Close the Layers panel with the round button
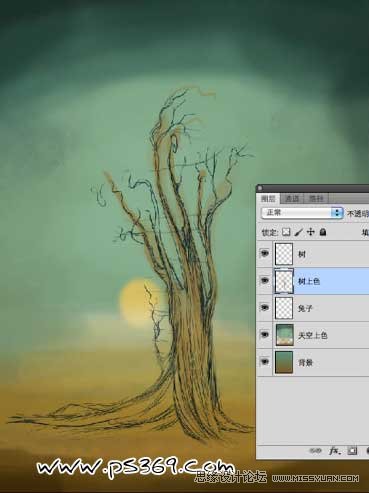Image resolution: width=369 pixels, height=493 pixels. [260, 188]
